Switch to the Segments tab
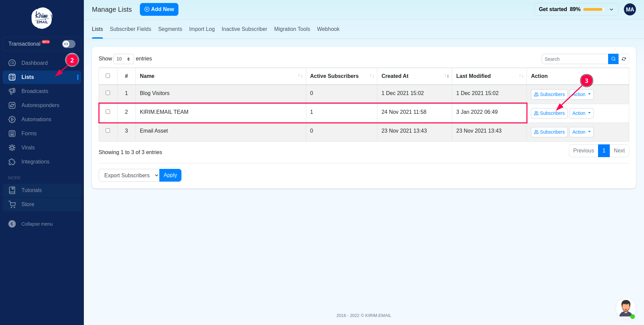The image size is (644, 325). (x=170, y=29)
